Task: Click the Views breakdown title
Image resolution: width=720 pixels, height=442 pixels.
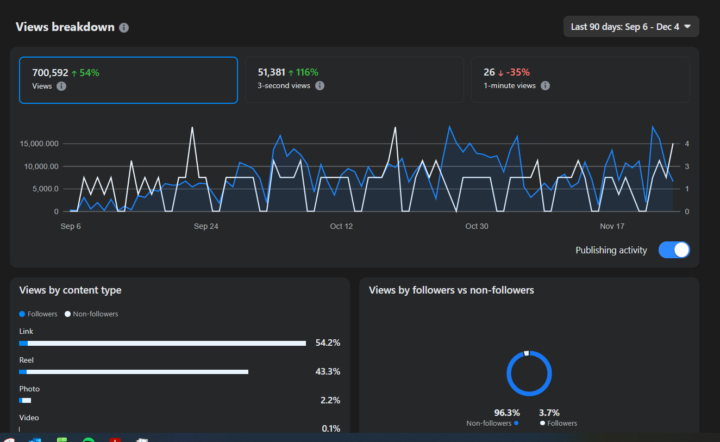Action: [x=65, y=27]
